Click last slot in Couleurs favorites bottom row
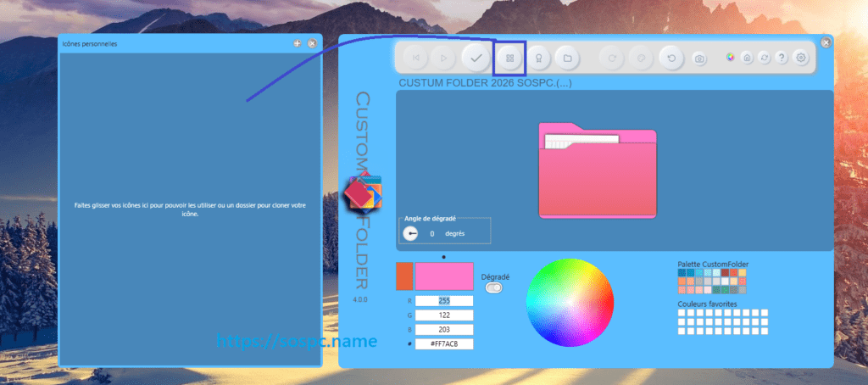The image size is (868, 385). pos(764,332)
